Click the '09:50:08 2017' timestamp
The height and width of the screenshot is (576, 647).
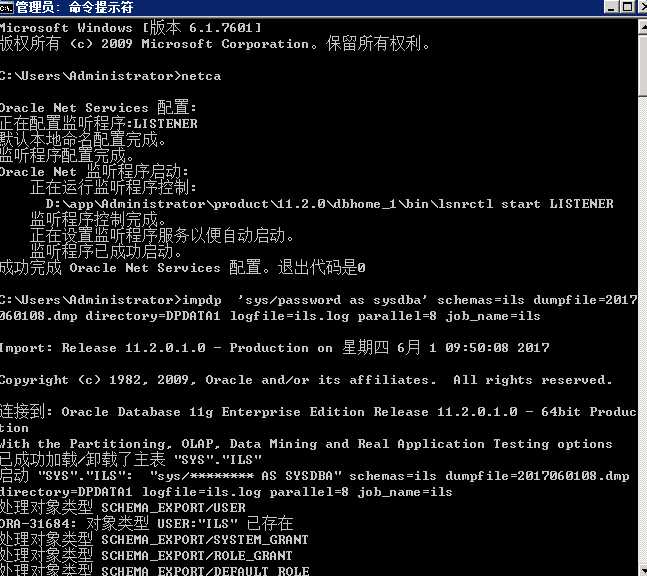tap(497, 347)
